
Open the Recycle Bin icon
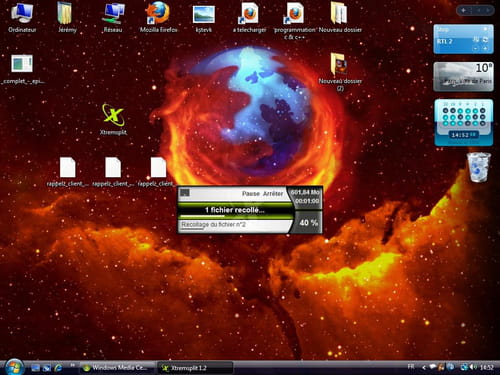pyautogui.click(x=479, y=167)
